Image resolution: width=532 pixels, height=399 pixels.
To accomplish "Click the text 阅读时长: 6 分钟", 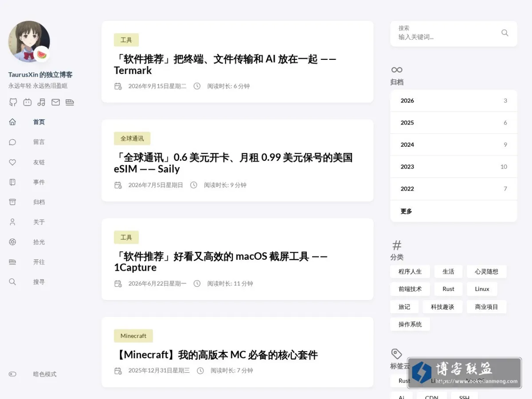I will point(228,86).
